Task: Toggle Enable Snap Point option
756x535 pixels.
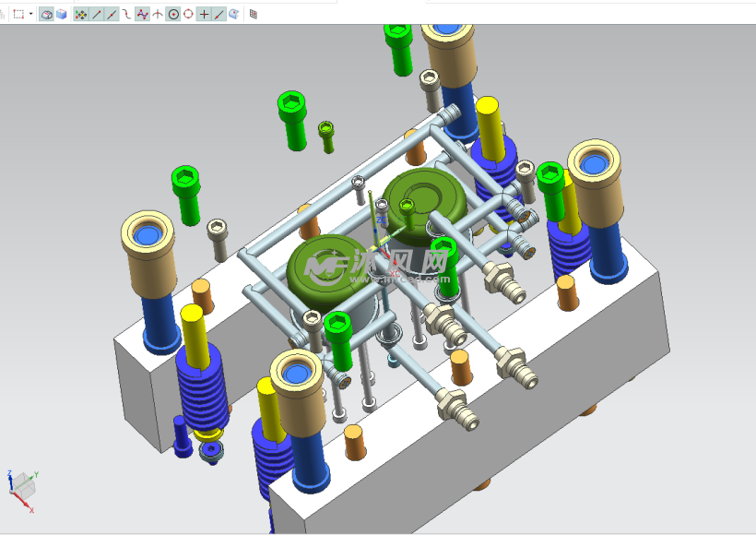Action: pyautogui.click(x=81, y=14)
